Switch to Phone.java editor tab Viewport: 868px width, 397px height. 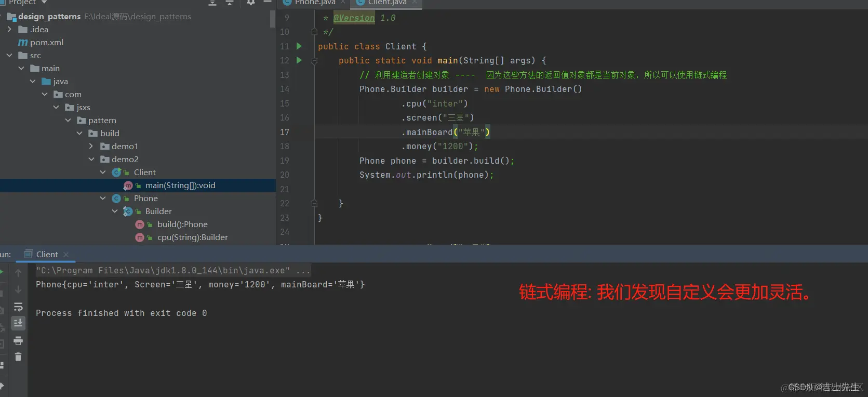click(x=315, y=3)
